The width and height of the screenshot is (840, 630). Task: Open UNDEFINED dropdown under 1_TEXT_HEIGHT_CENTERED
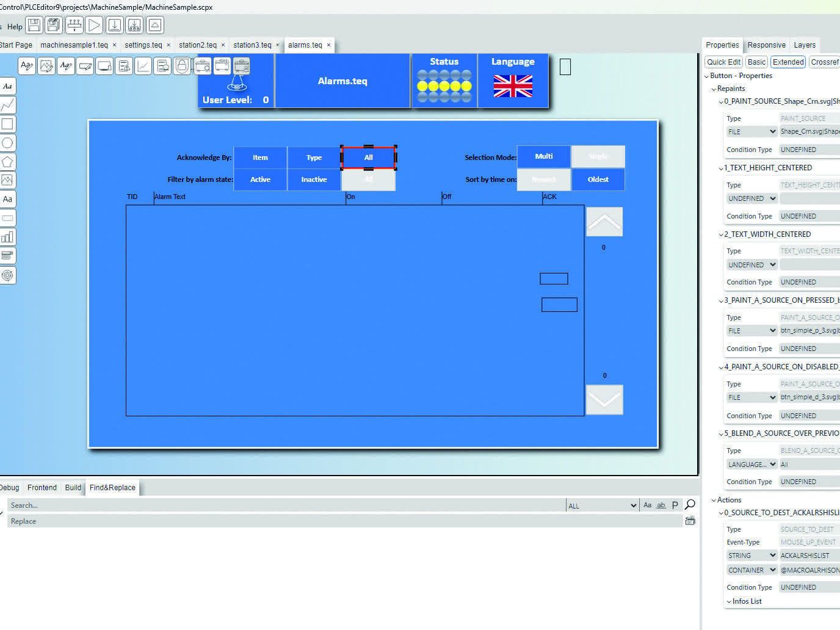tap(751, 198)
